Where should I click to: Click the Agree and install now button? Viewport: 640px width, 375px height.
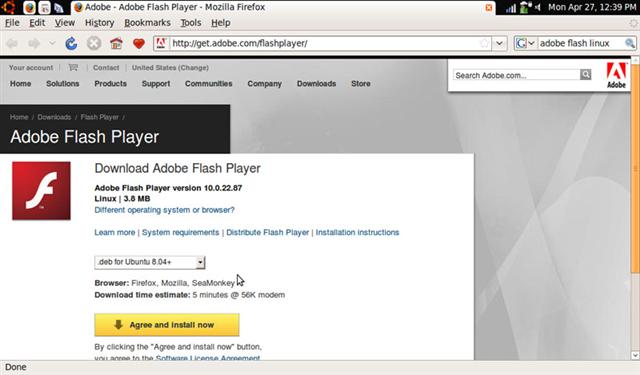click(167, 325)
